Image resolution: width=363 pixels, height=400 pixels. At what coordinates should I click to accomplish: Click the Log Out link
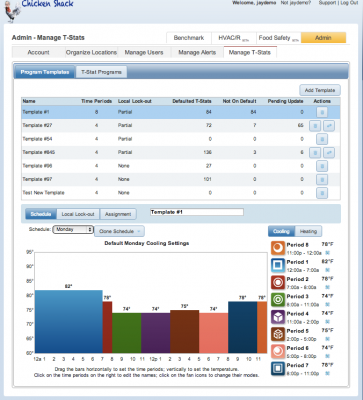tap(349, 3)
